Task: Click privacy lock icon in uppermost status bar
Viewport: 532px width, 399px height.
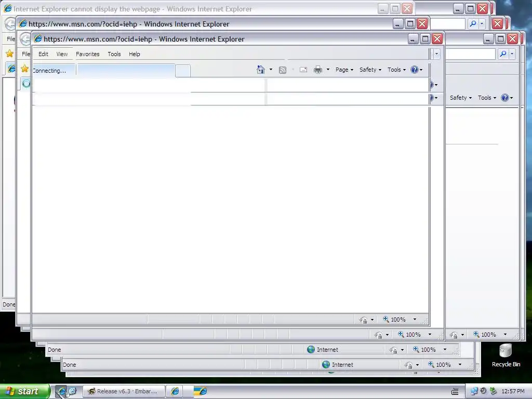Action: point(363,320)
